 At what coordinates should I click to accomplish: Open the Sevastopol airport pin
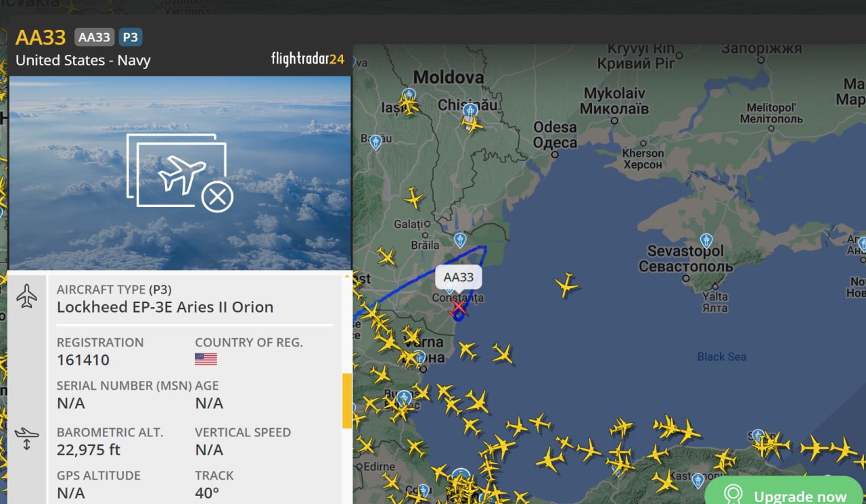(706, 241)
